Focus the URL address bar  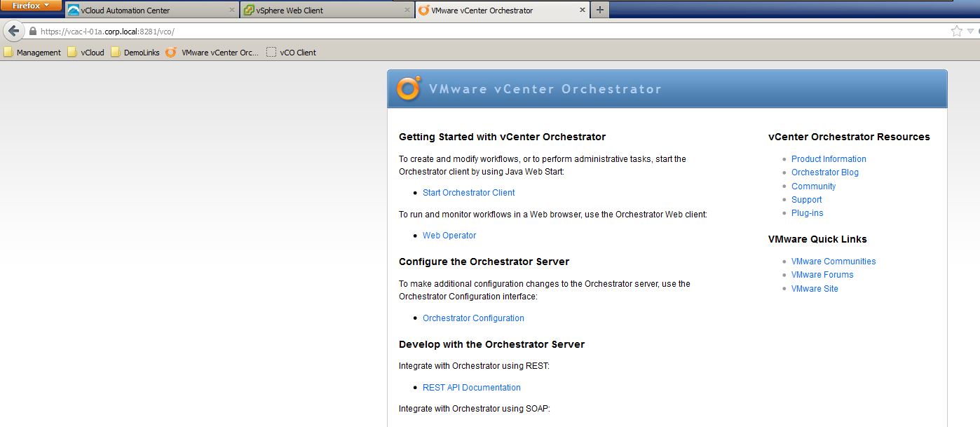tap(491, 32)
